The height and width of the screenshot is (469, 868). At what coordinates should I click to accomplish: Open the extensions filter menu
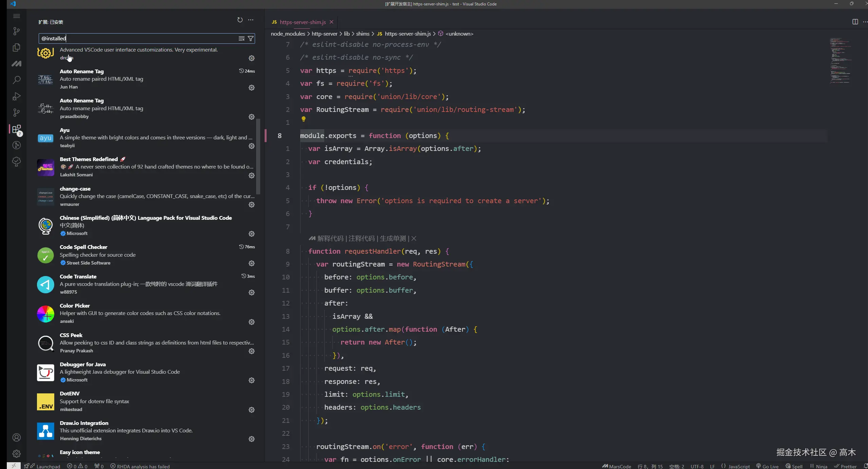tap(251, 39)
